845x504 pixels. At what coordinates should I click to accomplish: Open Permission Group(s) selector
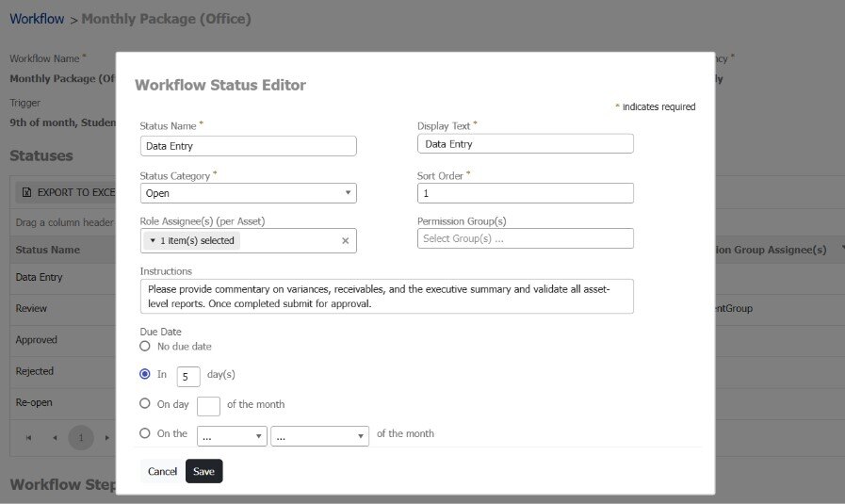[x=526, y=238]
